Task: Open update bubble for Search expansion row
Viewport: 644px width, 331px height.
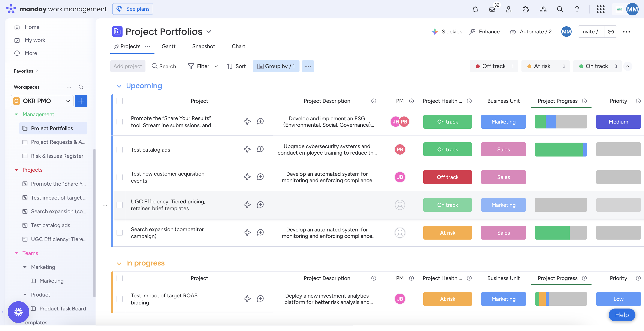Action: pos(260,233)
